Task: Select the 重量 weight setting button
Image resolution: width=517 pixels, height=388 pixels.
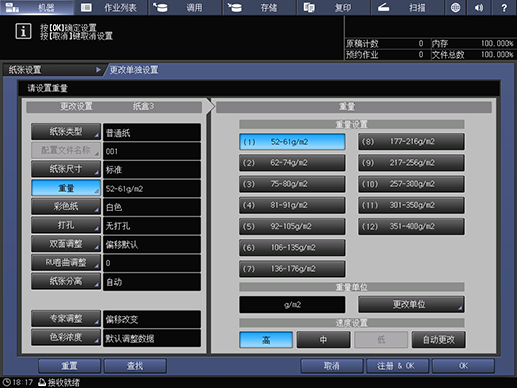Action: pos(66,188)
